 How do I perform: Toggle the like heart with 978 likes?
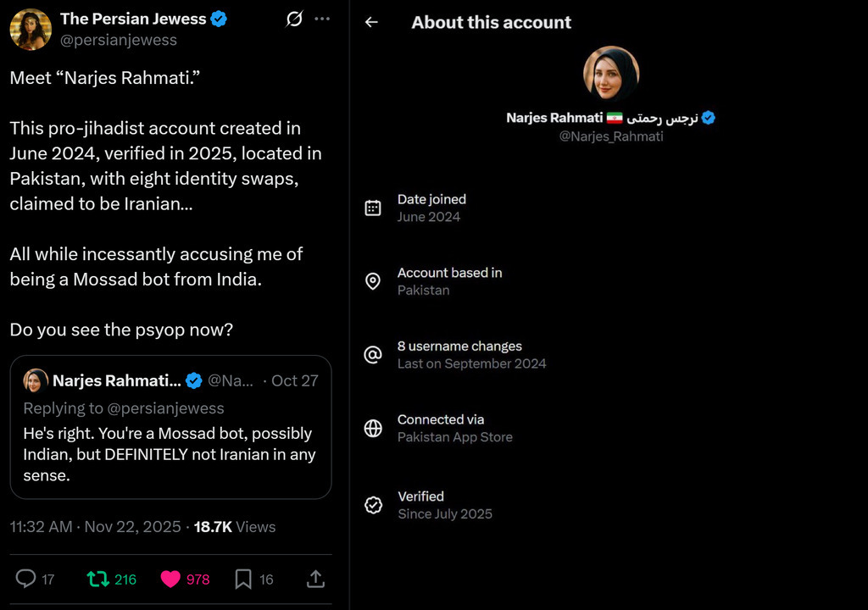click(170, 579)
